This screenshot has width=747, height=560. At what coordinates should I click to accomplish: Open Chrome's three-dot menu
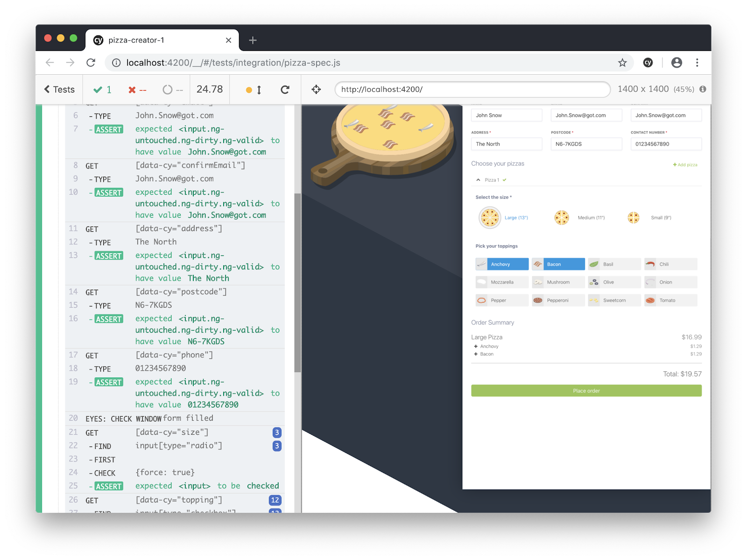tap(697, 62)
